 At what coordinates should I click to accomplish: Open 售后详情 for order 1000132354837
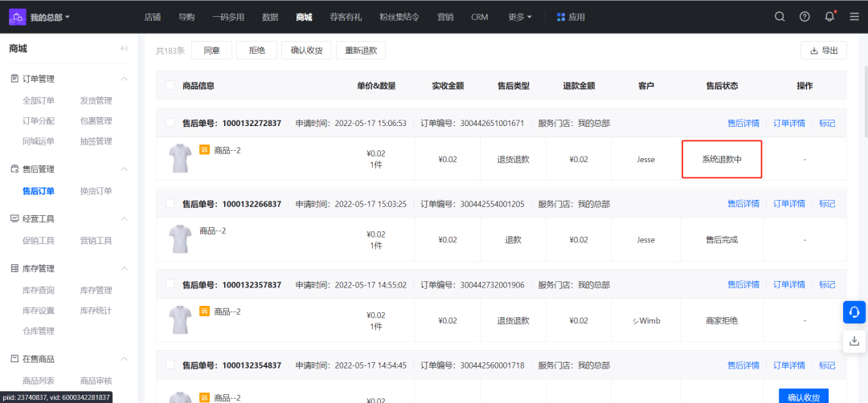point(743,365)
